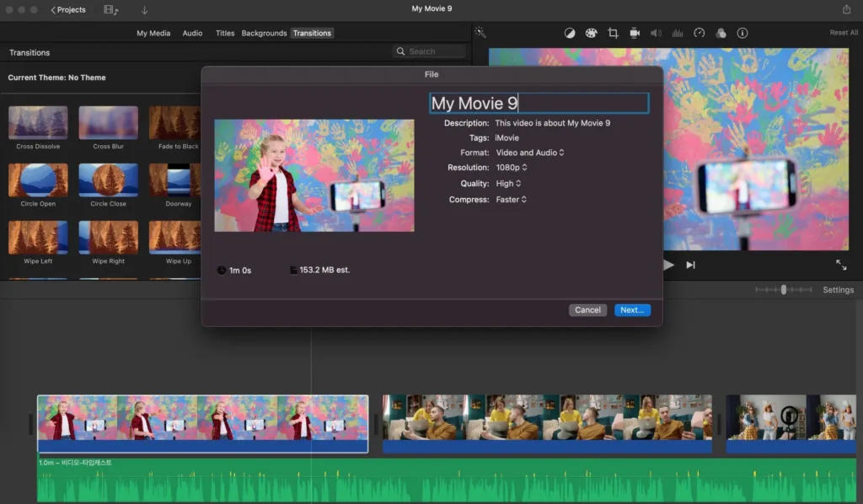Open the color balance tool
This screenshot has height=504, width=863.
[570, 33]
